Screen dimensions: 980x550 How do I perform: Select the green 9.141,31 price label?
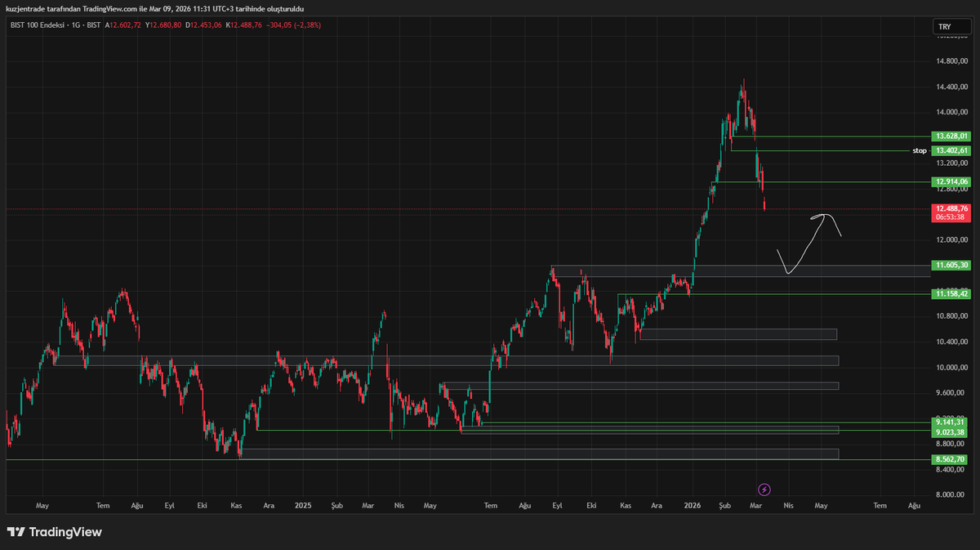click(951, 422)
